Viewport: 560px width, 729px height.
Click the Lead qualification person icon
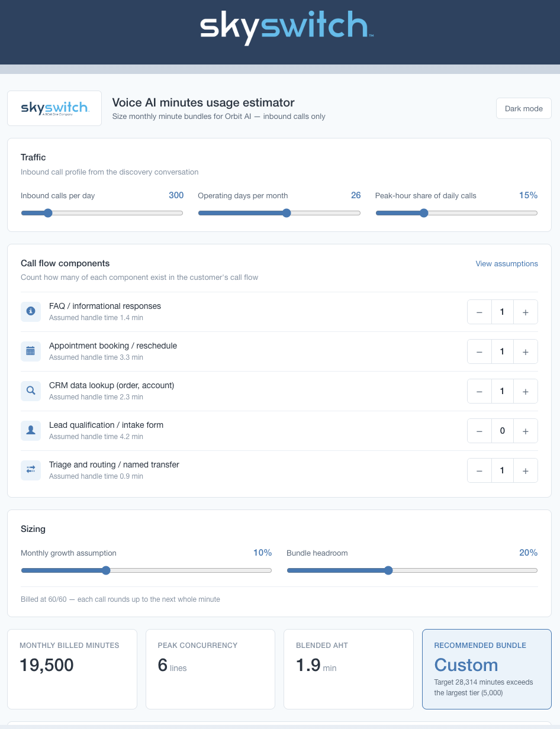pyautogui.click(x=31, y=431)
